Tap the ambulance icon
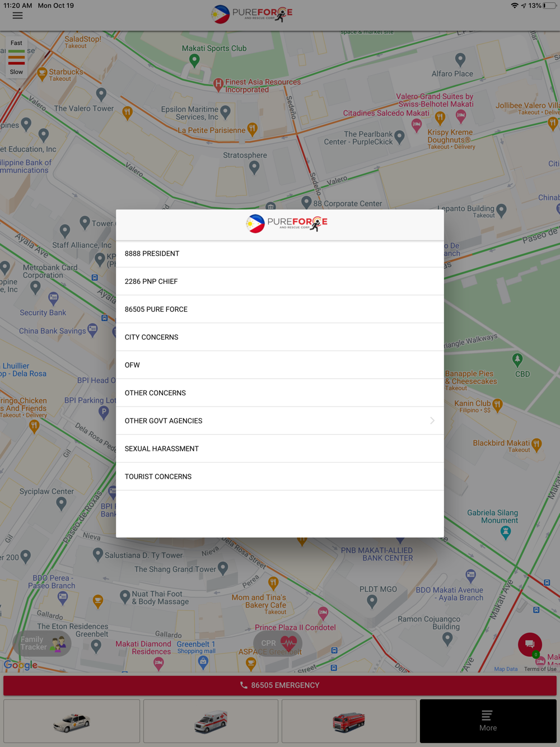Screen dimensions: 560x747 (211, 721)
